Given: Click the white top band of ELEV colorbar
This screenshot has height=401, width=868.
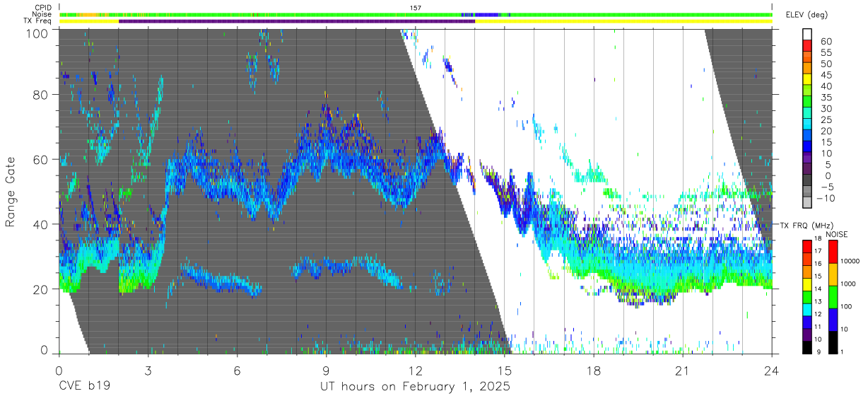Looking at the screenshot, I should click(x=808, y=35).
